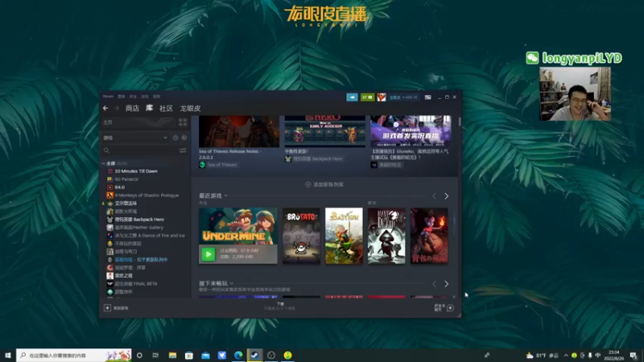
Task: Click the Steam icon on the taskbar
Action: click(x=254, y=355)
